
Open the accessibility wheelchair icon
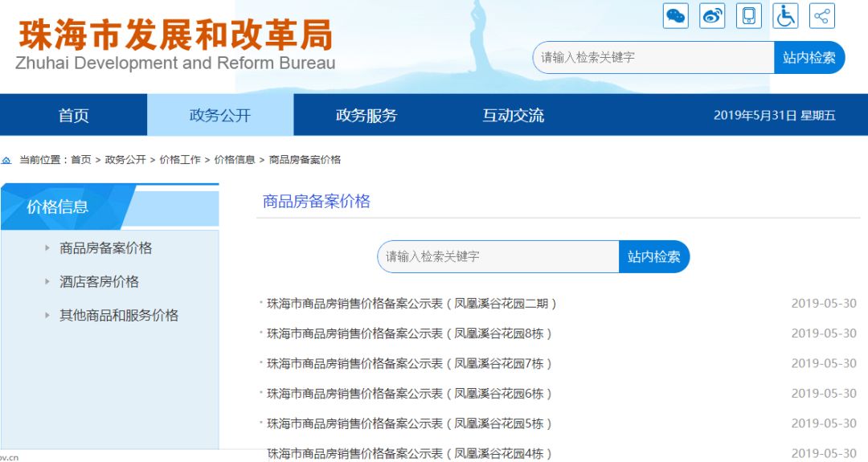785,15
